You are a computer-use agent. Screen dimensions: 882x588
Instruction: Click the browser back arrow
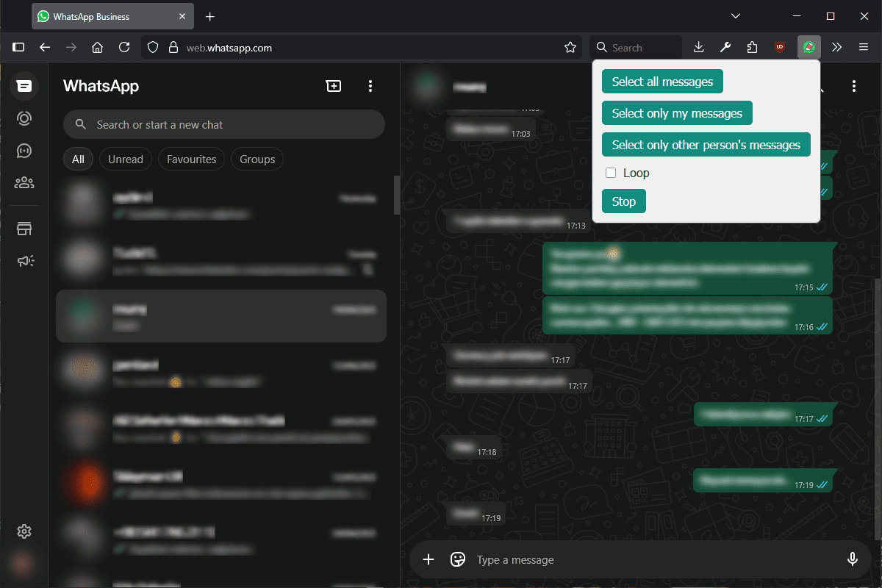[45, 48]
